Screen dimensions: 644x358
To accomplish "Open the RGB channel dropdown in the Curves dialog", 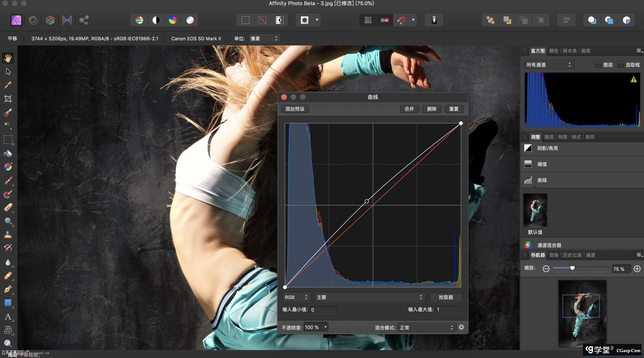I will (296, 297).
